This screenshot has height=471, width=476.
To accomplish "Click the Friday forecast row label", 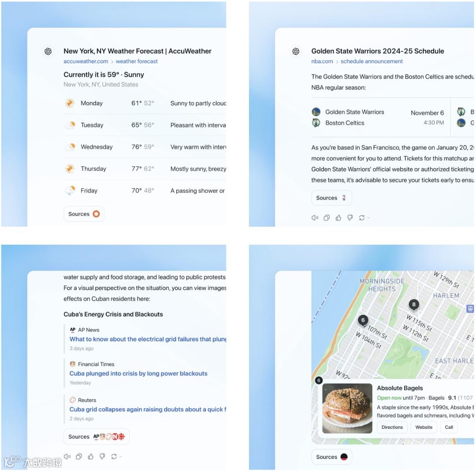I will point(89,191).
